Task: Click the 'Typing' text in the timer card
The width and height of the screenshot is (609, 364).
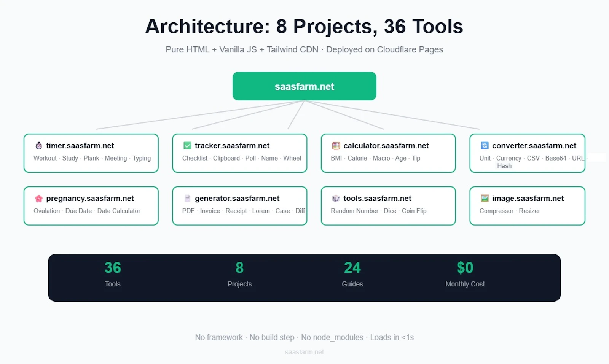Action: (142, 158)
